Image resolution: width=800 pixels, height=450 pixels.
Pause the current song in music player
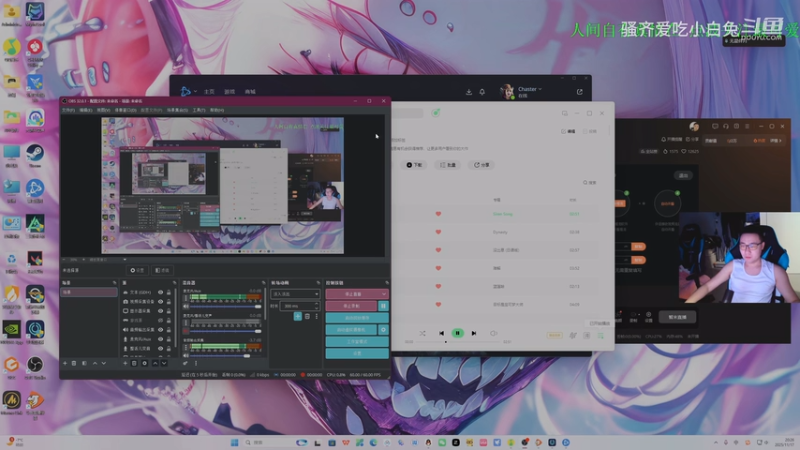click(x=458, y=333)
